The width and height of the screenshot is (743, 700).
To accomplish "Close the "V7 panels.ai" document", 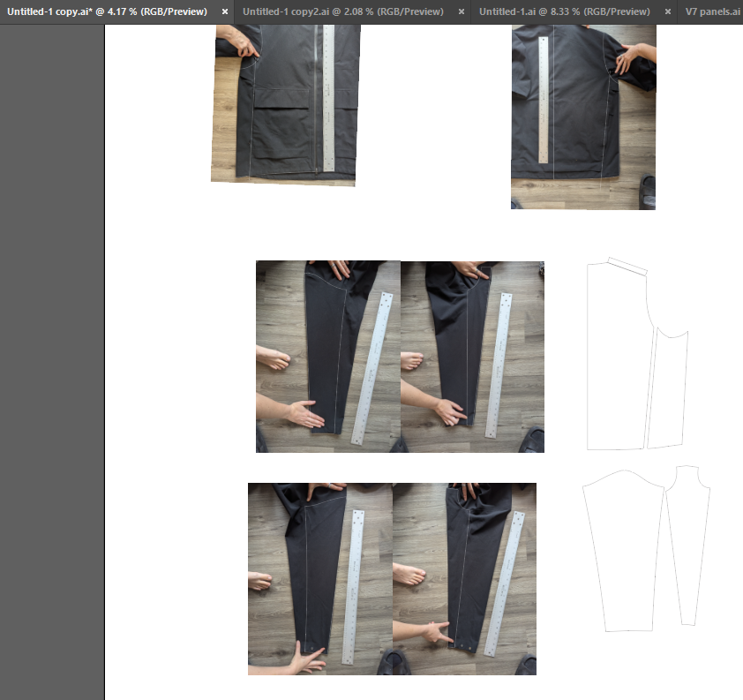I will [x=739, y=11].
